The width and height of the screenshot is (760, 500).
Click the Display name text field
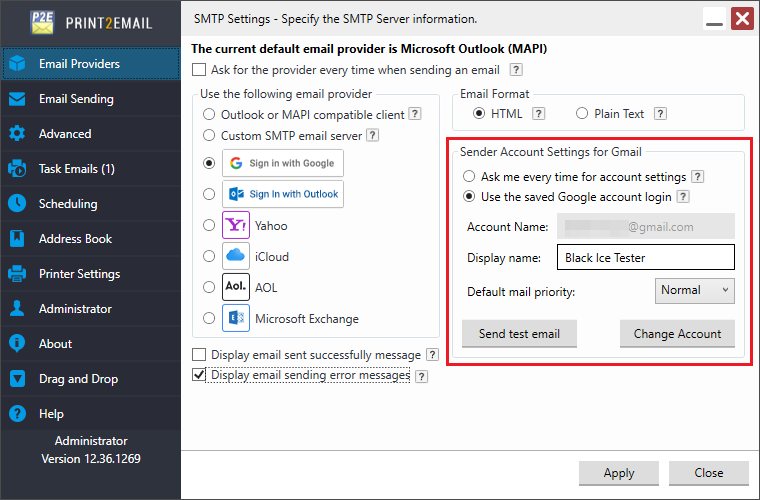tap(644, 258)
